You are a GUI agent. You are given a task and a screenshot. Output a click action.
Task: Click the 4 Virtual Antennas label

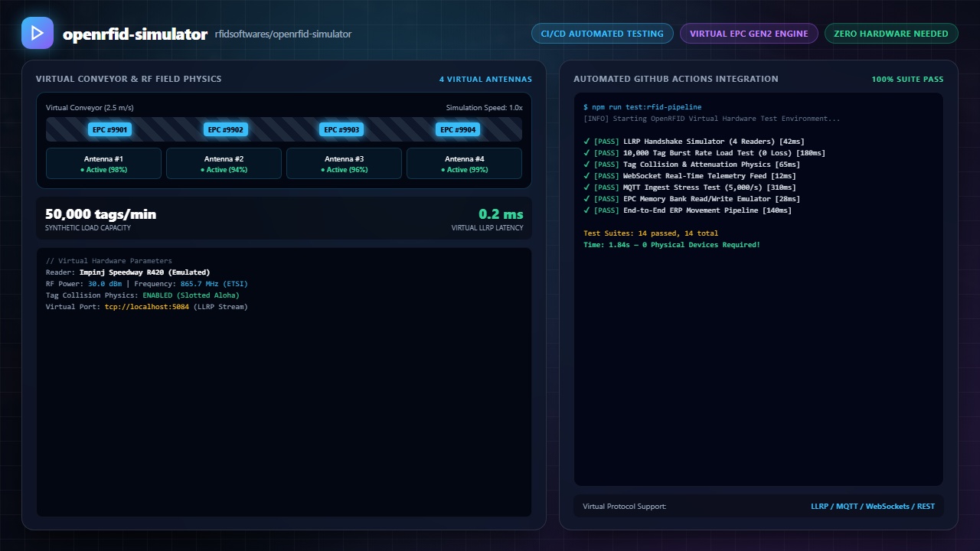click(485, 79)
